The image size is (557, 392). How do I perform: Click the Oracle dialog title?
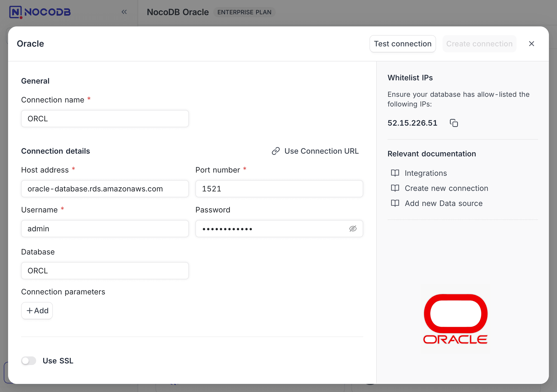(x=30, y=44)
